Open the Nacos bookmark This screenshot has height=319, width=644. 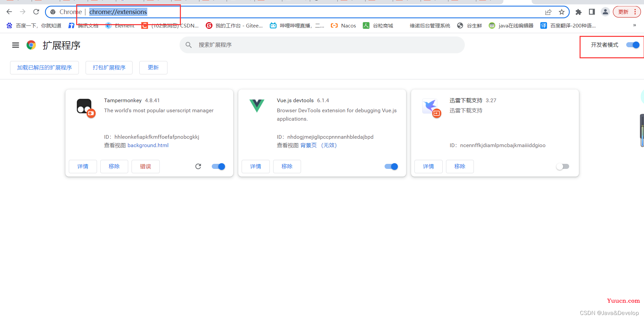[343, 25]
